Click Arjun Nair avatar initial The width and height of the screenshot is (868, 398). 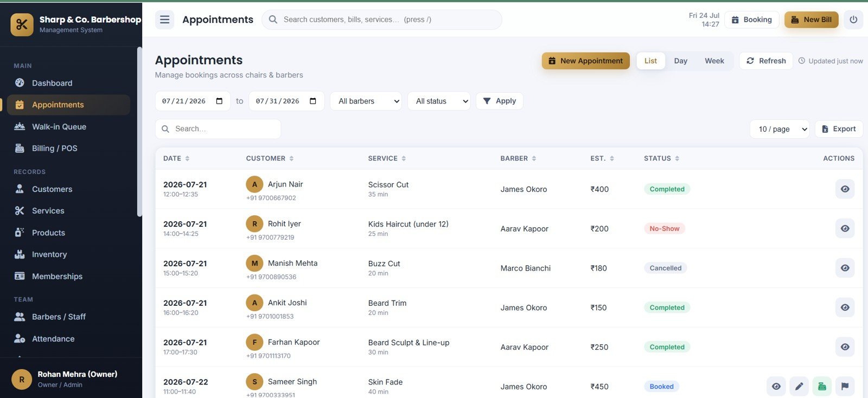pos(254,184)
